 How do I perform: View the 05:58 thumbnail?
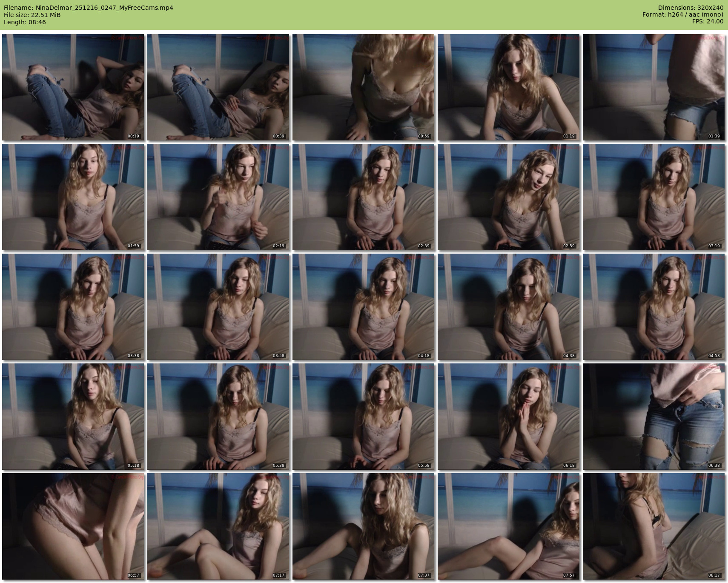(x=364, y=417)
